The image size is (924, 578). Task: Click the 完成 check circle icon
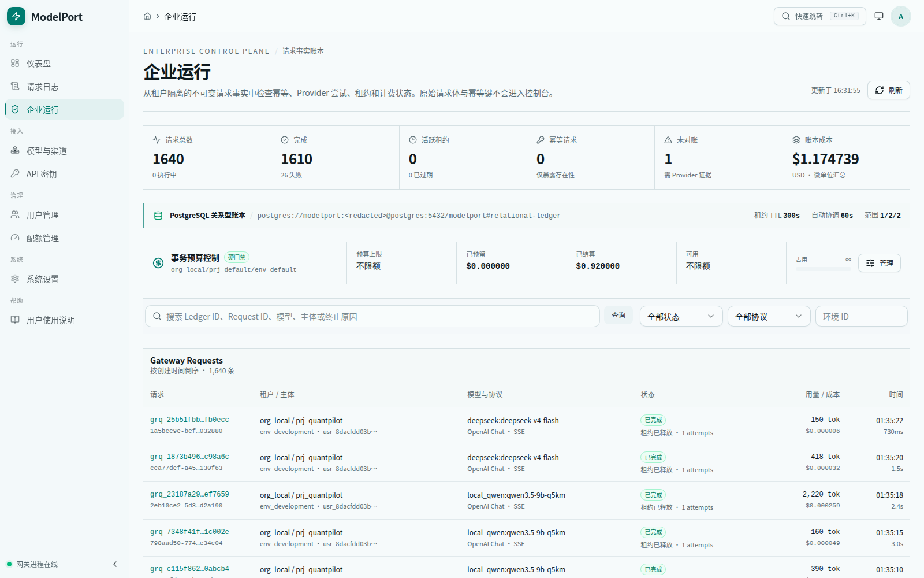(285, 140)
